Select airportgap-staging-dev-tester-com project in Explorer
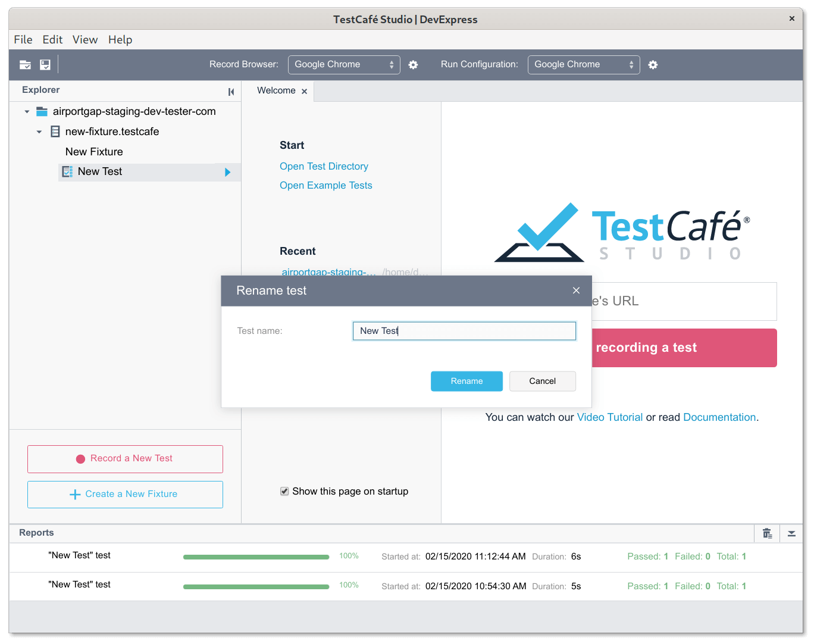 (134, 111)
